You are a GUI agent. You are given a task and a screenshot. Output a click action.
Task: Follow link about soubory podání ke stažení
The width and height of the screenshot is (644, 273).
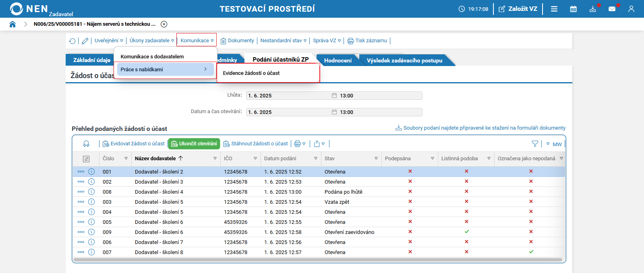coord(480,128)
